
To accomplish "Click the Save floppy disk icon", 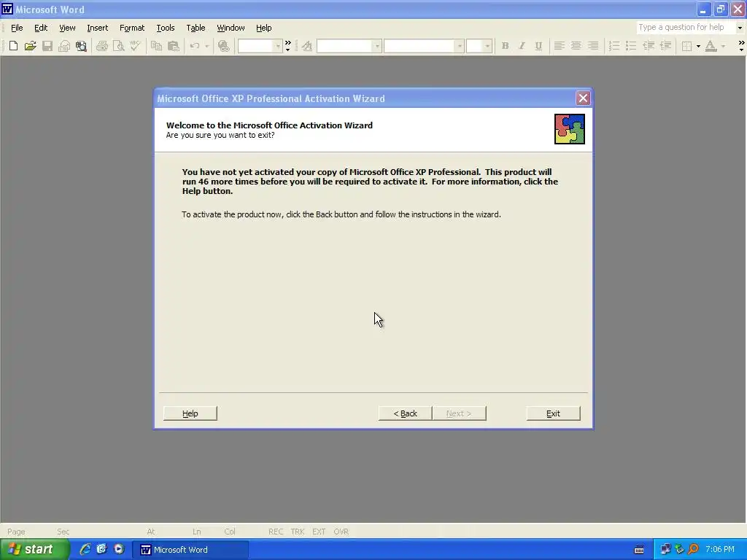I will [47, 46].
